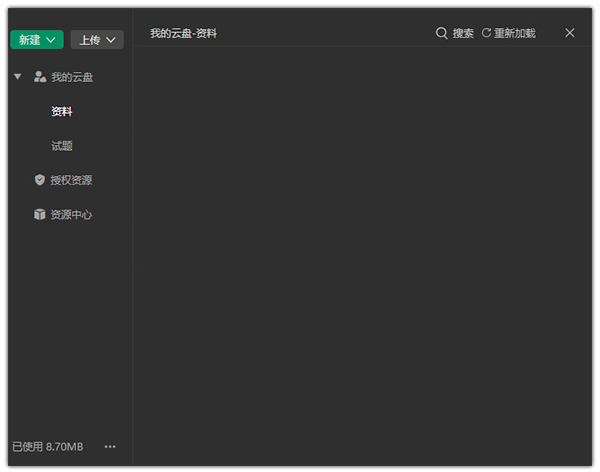Click the 我的云盘-资料 title
The image size is (600, 472).
[183, 33]
